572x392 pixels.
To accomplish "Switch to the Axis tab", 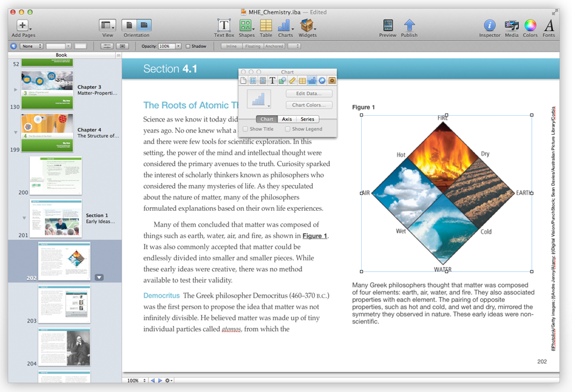I will pos(287,119).
